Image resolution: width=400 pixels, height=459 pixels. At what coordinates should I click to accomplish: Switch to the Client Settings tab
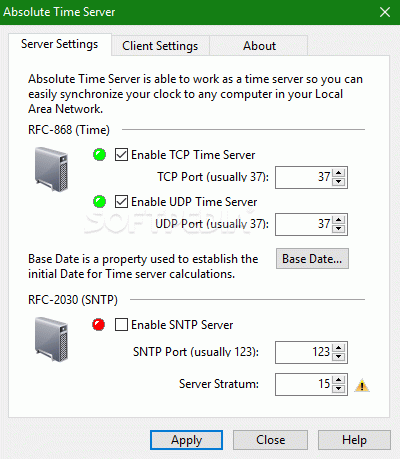pos(160,46)
